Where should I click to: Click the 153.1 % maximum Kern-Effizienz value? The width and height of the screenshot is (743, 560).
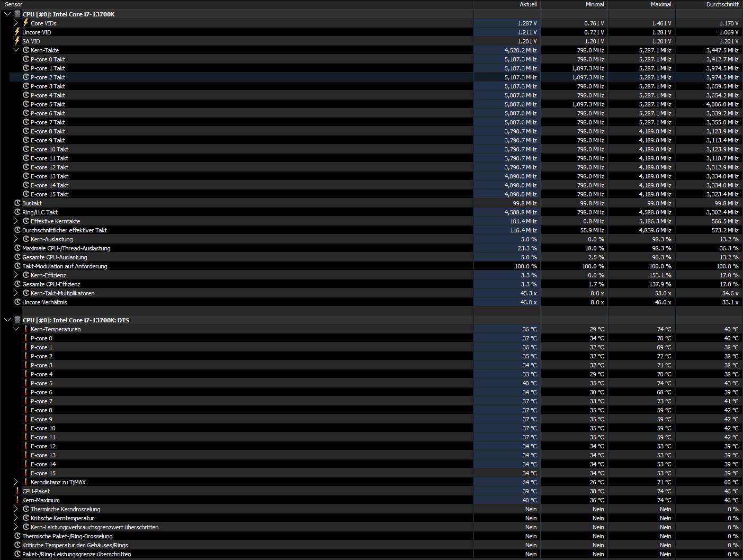(x=661, y=275)
